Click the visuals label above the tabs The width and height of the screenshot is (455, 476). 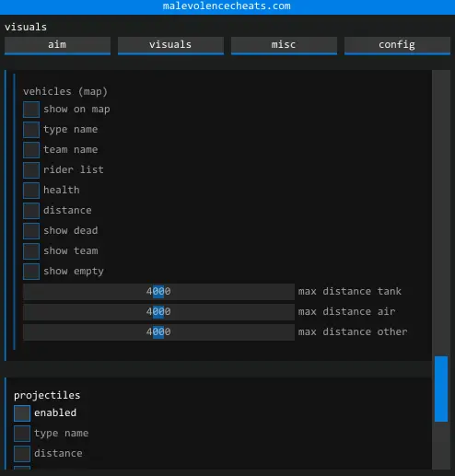click(x=26, y=27)
